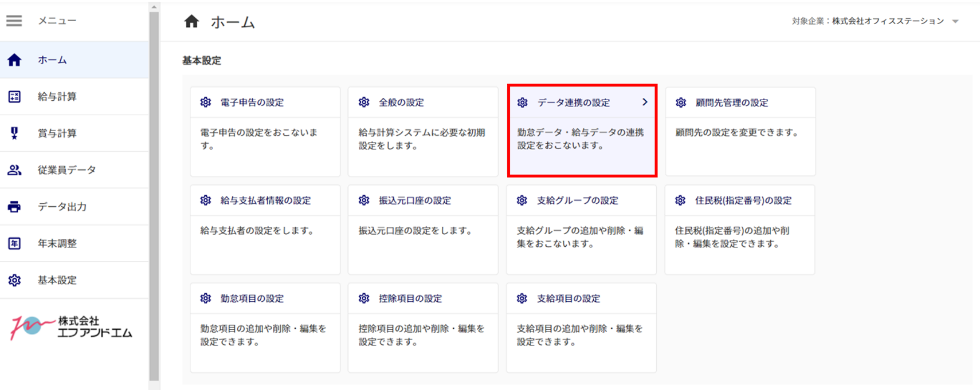The width and height of the screenshot is (980, 390).
Task: Open the 振込元口座の設定 link
Action: [x=415, y=200]
